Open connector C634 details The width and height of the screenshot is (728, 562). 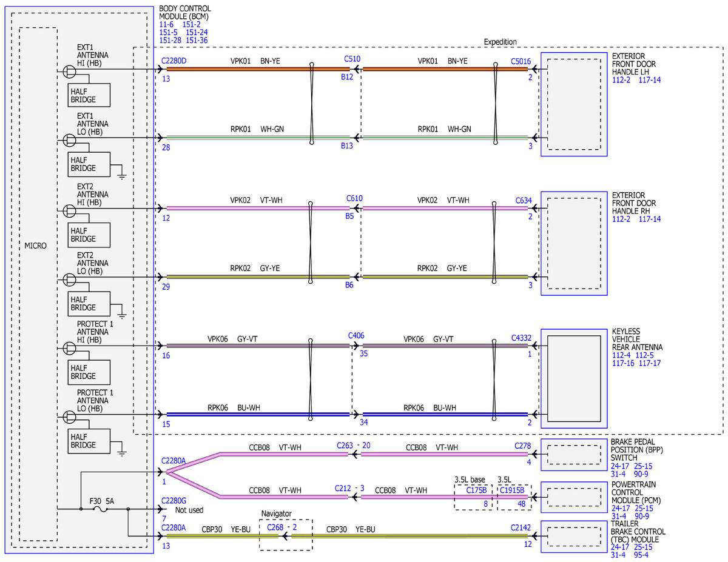[524, 200]
